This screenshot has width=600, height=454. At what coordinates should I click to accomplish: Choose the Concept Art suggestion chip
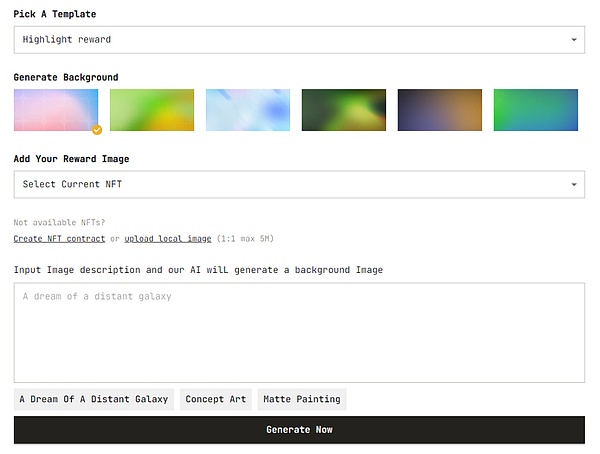(x=215, y=399)
